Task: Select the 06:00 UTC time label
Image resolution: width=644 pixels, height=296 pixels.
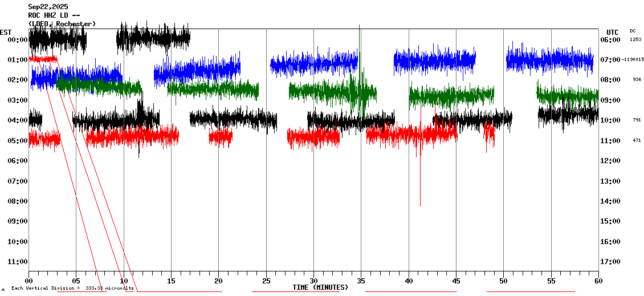Action: click(613, 39)
